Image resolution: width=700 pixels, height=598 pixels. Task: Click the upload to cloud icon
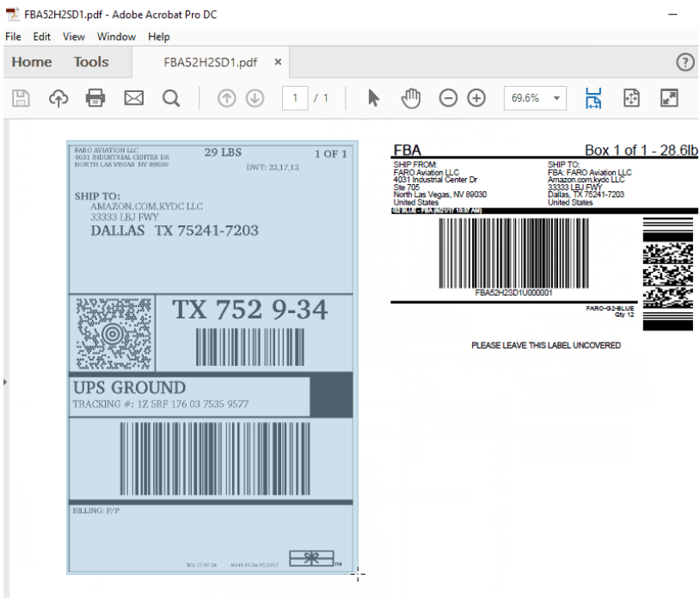pos(58,98)
